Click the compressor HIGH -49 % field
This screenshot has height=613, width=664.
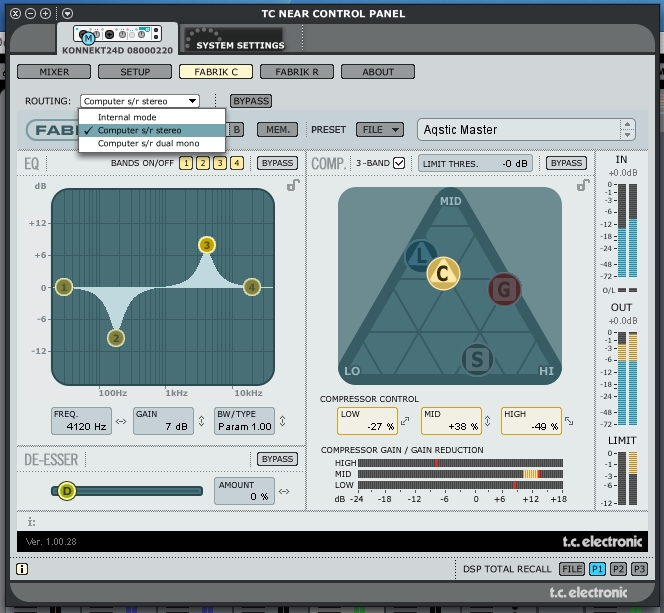[x=531, y=421]
